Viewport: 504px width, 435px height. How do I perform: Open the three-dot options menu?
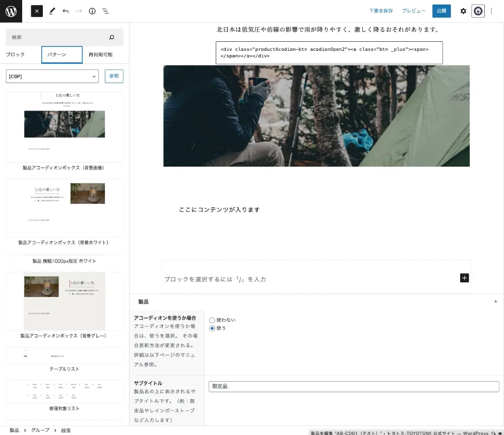point(491,11)
